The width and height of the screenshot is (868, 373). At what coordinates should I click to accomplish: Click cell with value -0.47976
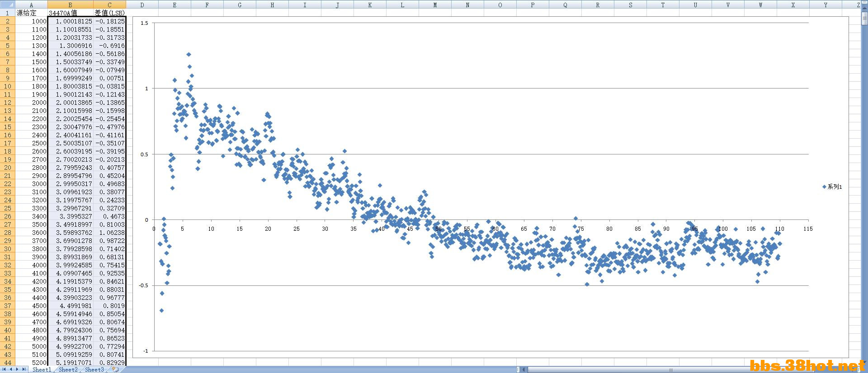coord(109,127)
